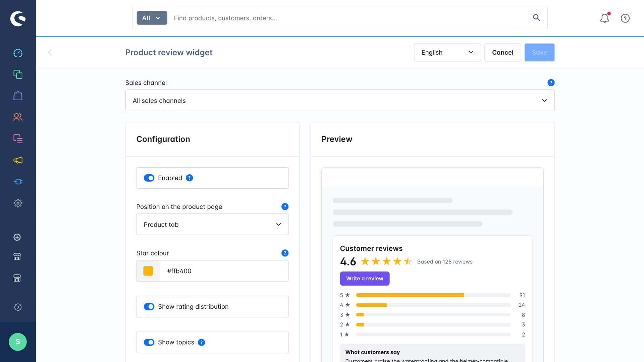
Task: Click the Cancel button
Action: point(502,52)
